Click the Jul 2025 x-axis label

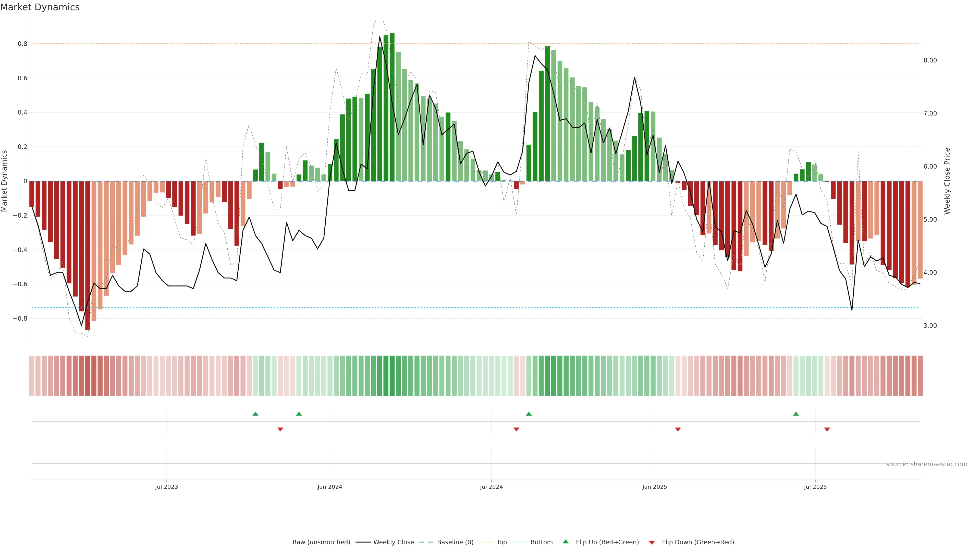[x=815, y=487]
